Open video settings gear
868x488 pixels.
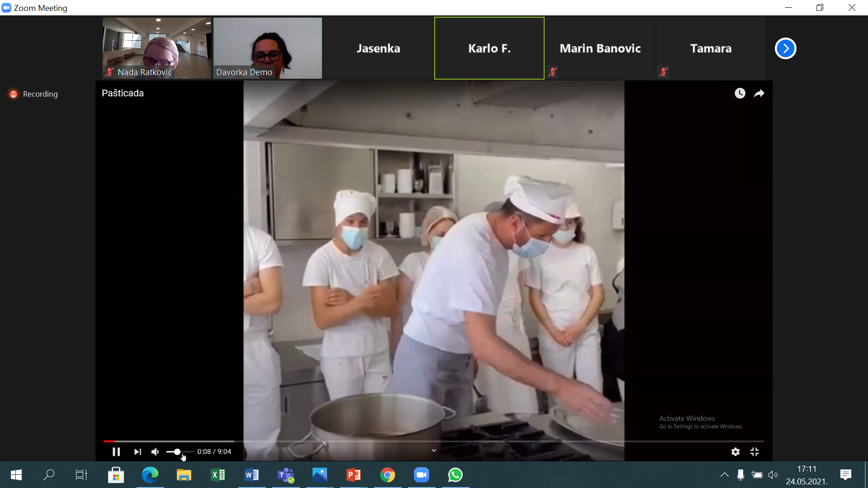[x=735, y=451]
